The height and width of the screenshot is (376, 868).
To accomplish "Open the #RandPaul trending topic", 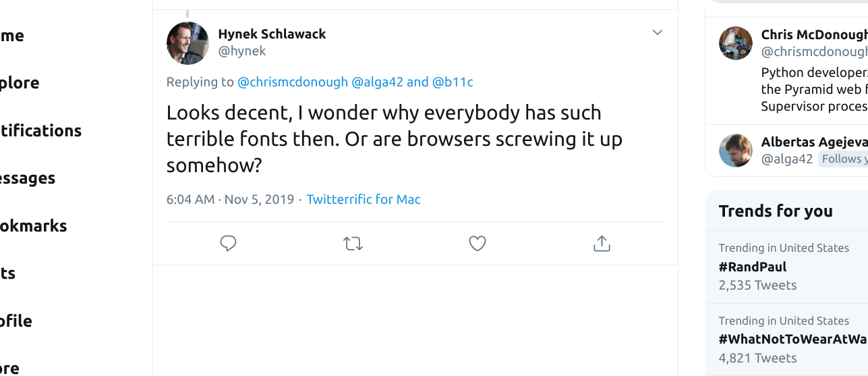I will pos(753,267).
